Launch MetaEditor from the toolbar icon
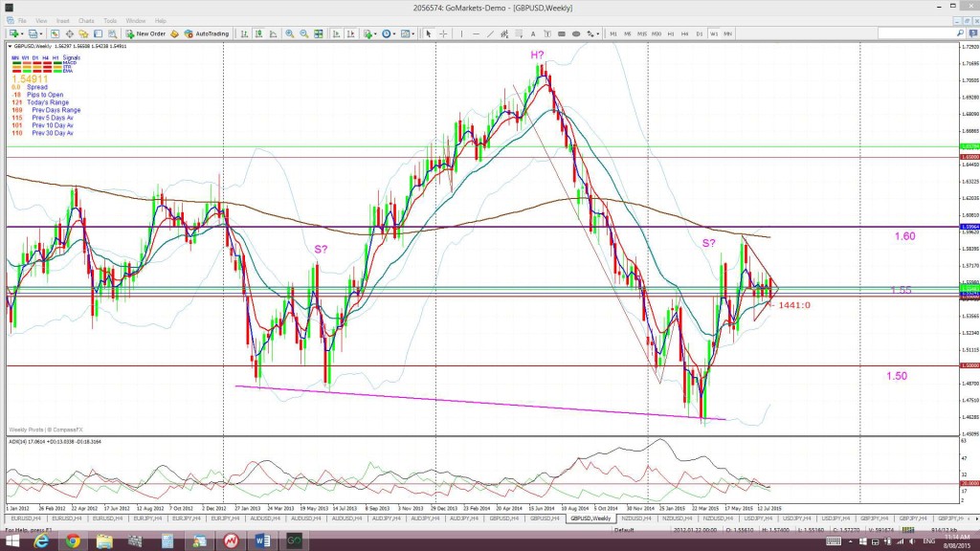 click(174, 33)
